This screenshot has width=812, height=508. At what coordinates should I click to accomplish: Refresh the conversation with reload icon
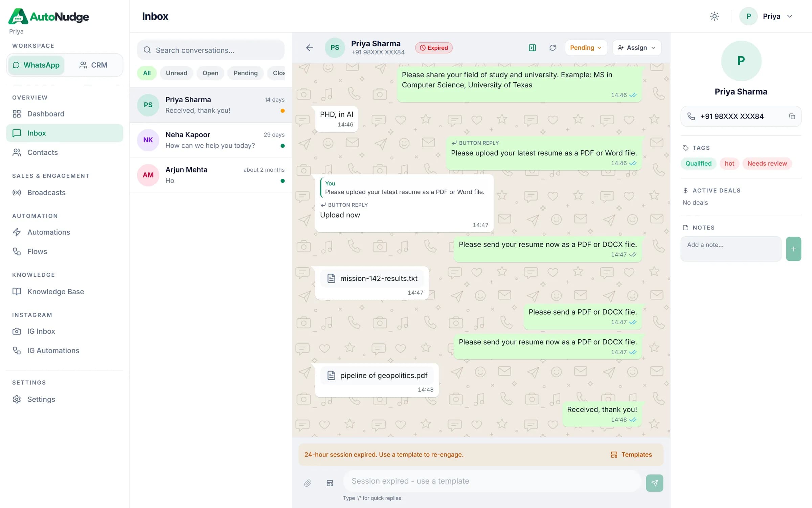(552, 48)
